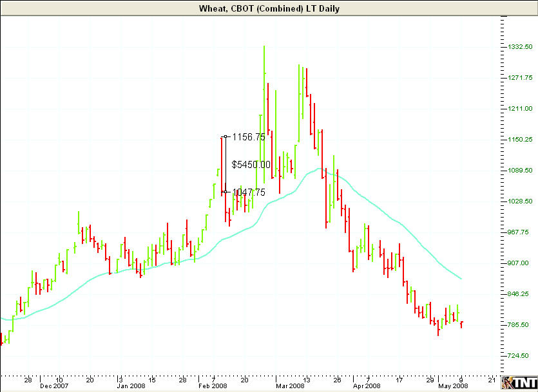Select the measurement tool's lower handle at 1047.75

coord(226,192)
